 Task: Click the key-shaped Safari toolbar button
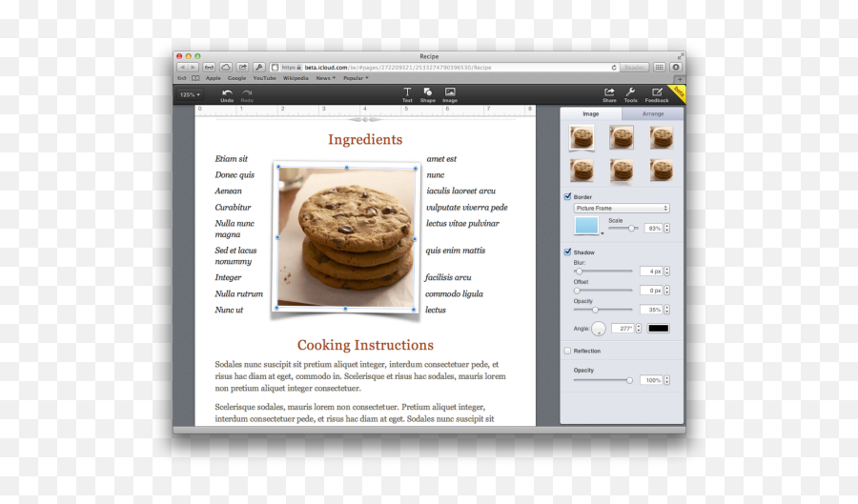pyautogui.click(x=258, y=68)
